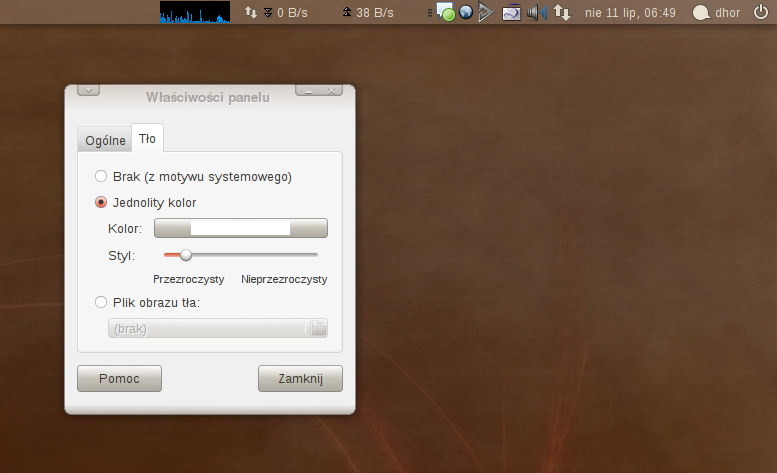Screen dimensions: 777x473
Task: Open the window menu arrow of Właściwości panelu
Action: (89, 90)
